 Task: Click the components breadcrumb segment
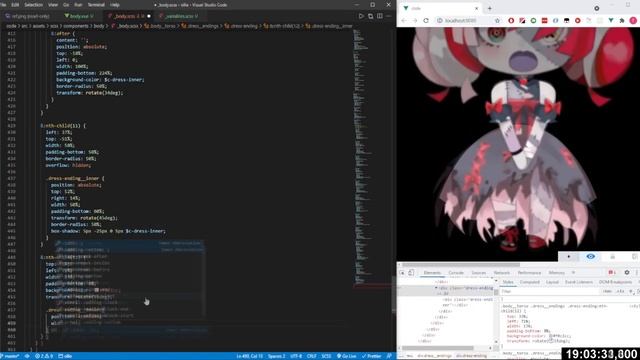[x=76, y=26]
